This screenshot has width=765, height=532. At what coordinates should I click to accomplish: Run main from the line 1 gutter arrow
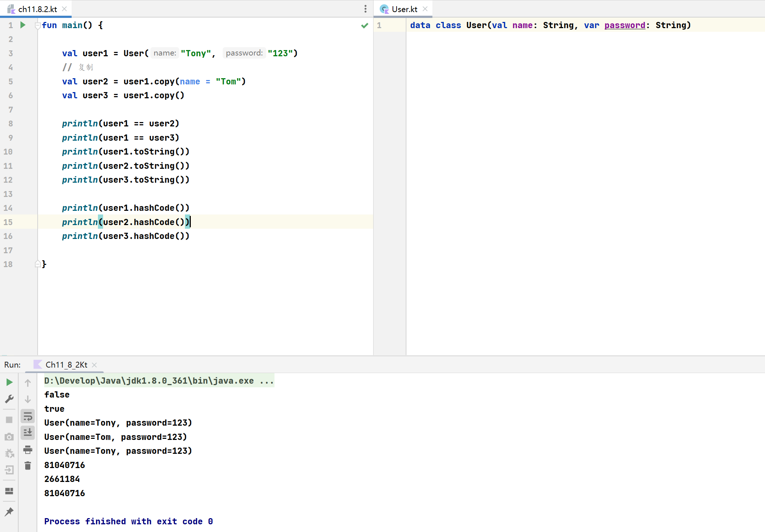23,25
